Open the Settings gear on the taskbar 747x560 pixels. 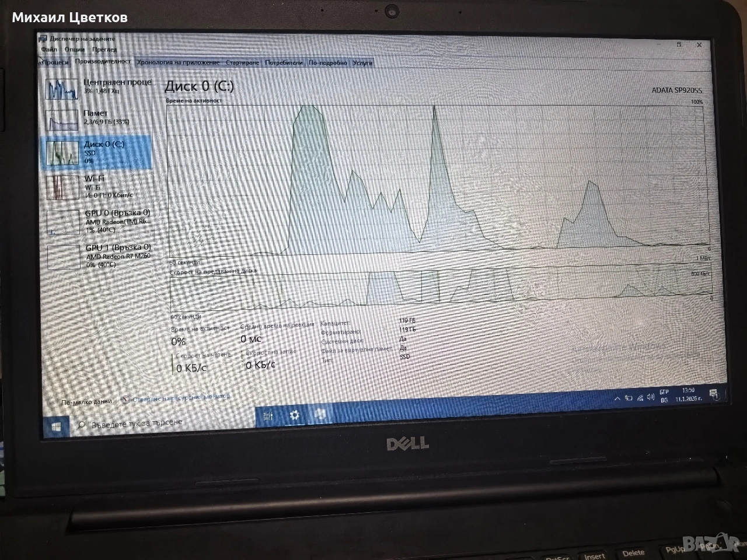[295, 415]
